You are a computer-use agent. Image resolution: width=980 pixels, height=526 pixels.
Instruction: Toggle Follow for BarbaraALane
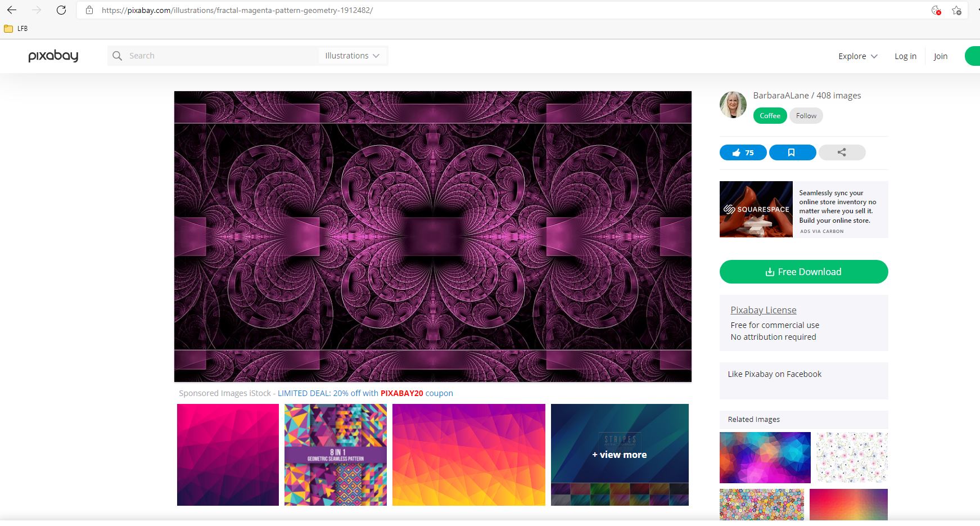pyautogui.click(x=806, y=116)
